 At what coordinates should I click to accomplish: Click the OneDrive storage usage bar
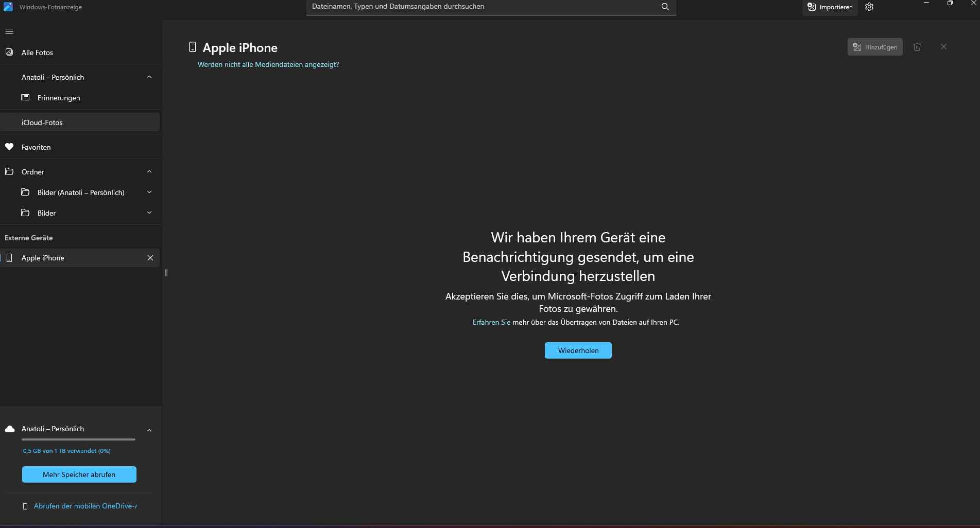click(x=78, y=439)
